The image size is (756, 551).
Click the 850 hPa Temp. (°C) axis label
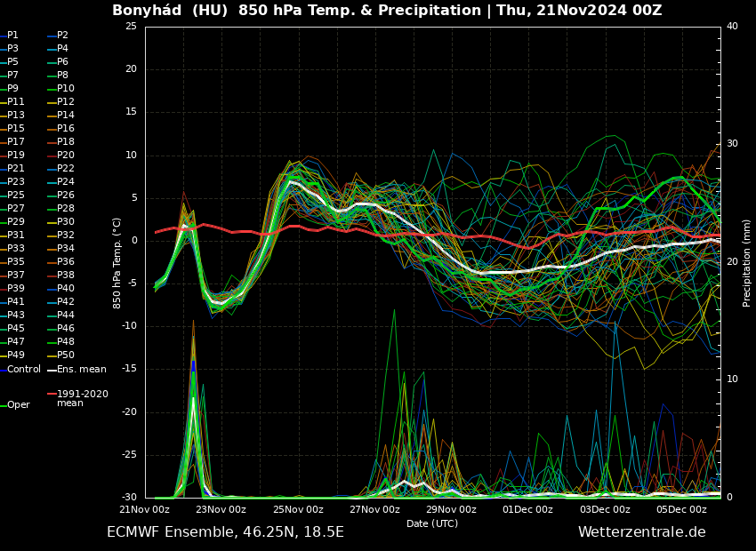click(x=117, y=262)
